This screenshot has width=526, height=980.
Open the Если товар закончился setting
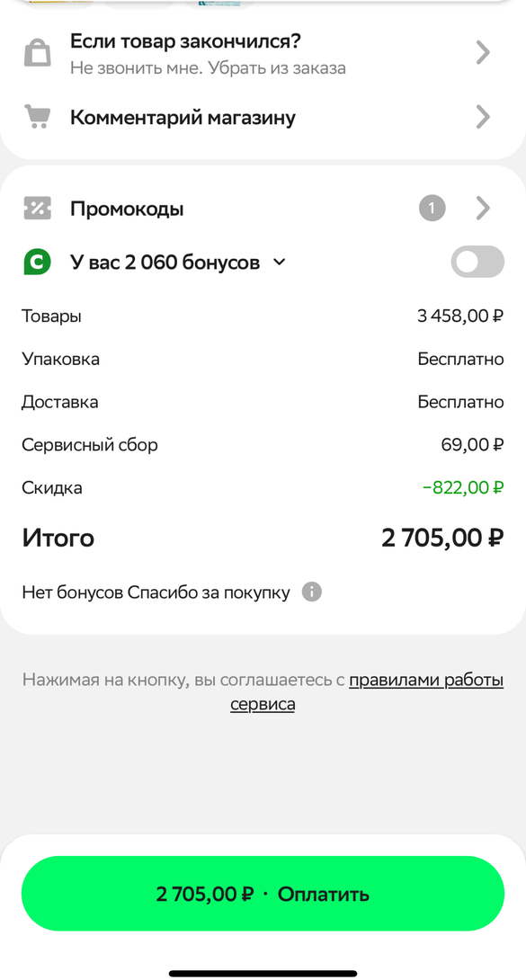[x=263, y=53]
